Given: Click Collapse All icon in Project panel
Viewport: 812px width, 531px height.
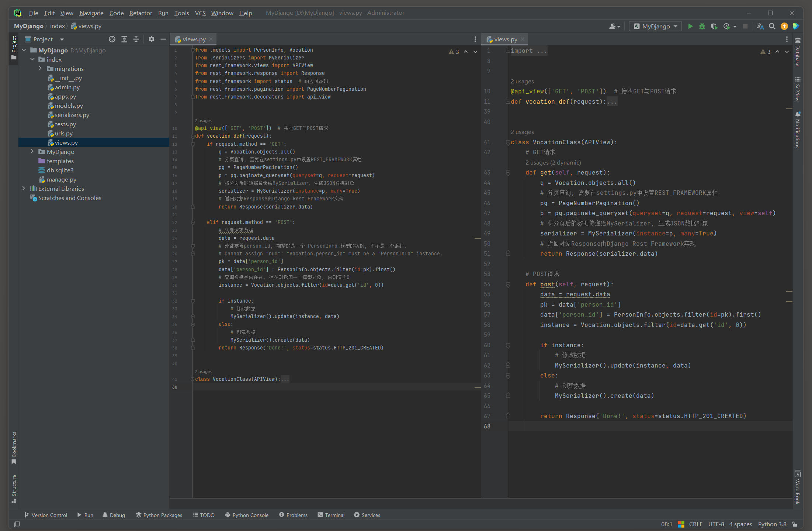Looking at the screenshot, I should (136, 39).
